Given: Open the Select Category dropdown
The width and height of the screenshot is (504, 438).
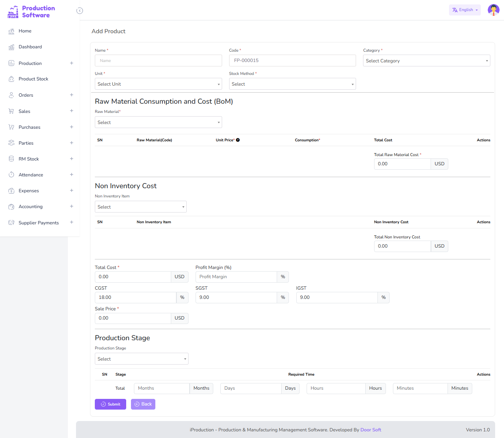Looking at the screenshot, I should pos(426,61).
